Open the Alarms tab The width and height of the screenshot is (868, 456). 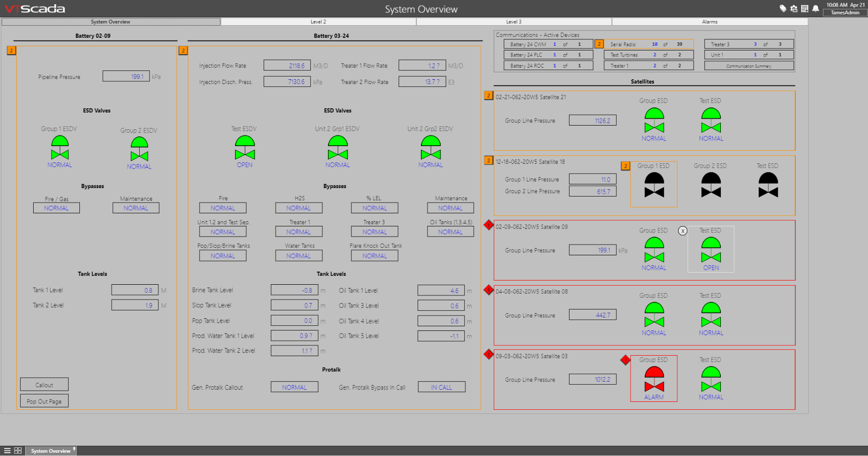pyautogui.click(x=710, y=22)
